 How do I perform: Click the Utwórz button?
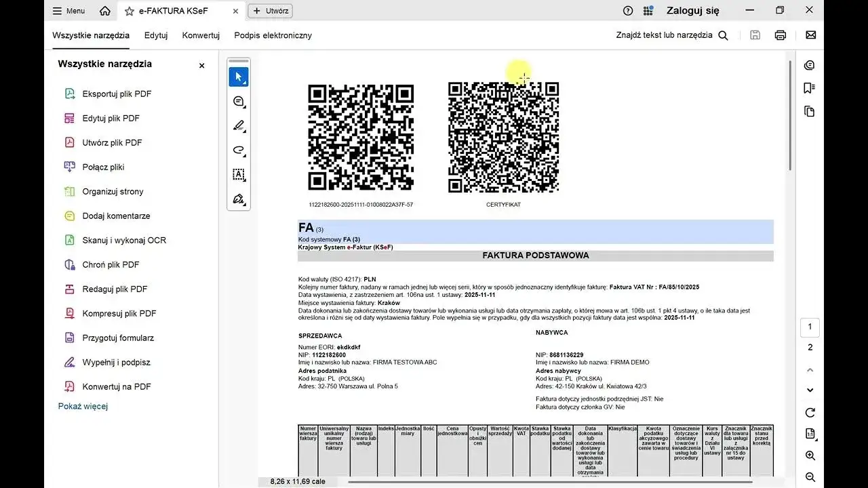point(271,11)
